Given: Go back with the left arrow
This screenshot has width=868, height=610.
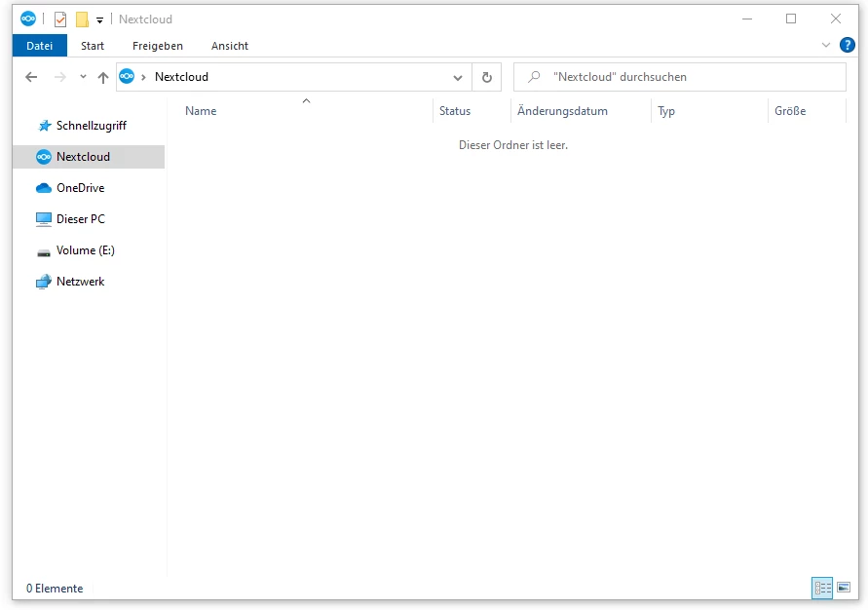Looking at the screenshot, I should [31, 77].
